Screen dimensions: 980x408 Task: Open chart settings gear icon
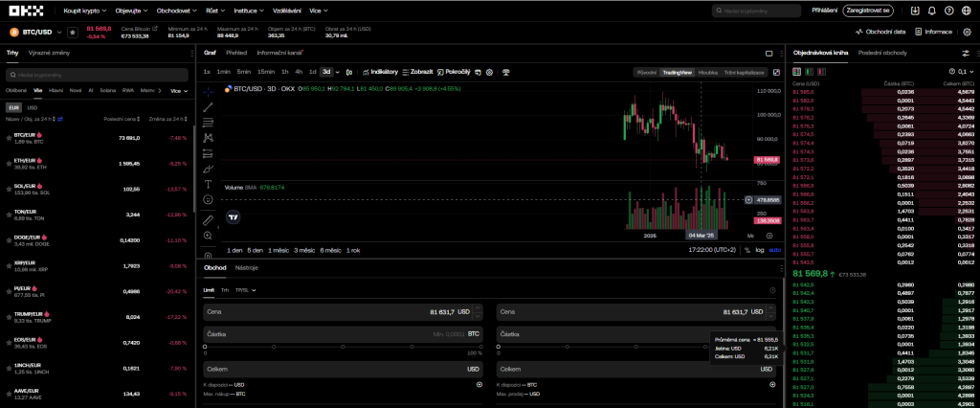(x=489, y=72)
